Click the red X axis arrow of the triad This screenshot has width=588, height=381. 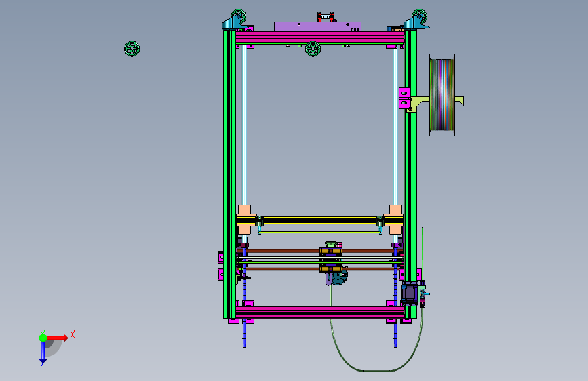coord(58,338)
